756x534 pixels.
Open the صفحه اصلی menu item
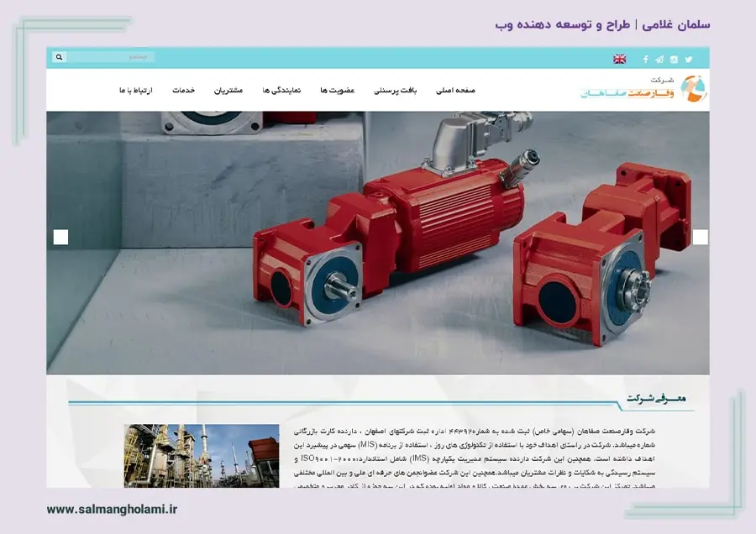click(455, 89)
